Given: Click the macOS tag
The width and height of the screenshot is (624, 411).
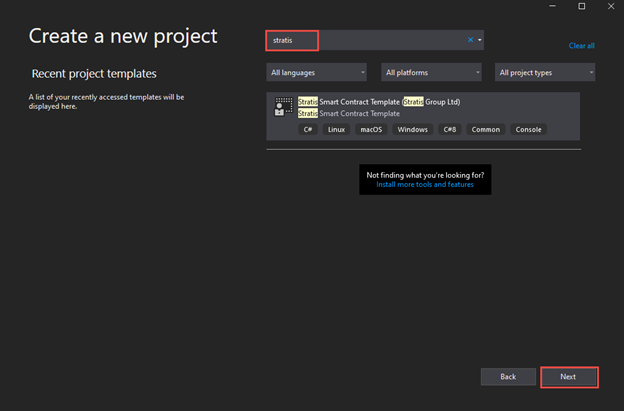Looking at the screenshot, I should coord(371,130).
